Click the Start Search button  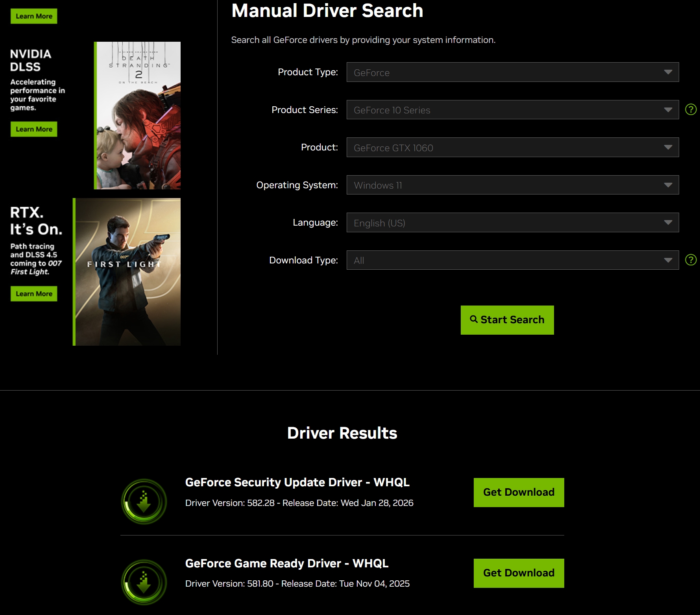pos(507,320)
